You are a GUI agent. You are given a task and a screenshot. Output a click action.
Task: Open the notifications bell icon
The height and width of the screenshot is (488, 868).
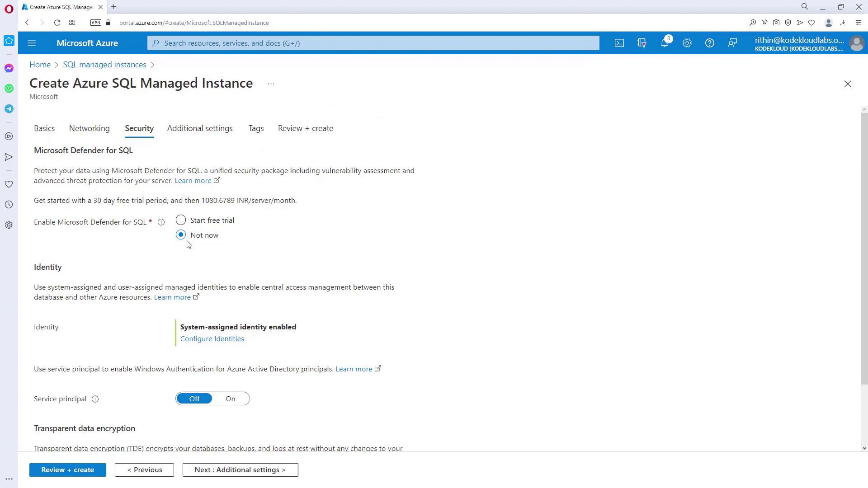coord(664,43)
